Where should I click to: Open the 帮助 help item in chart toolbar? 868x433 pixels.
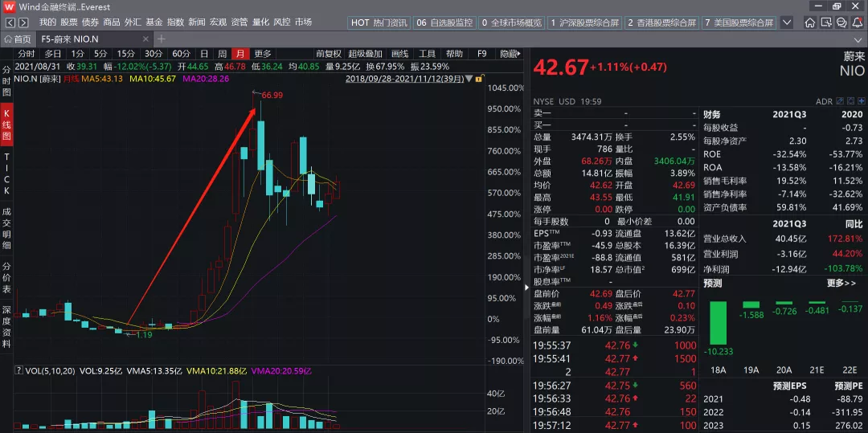click(454, 54)
